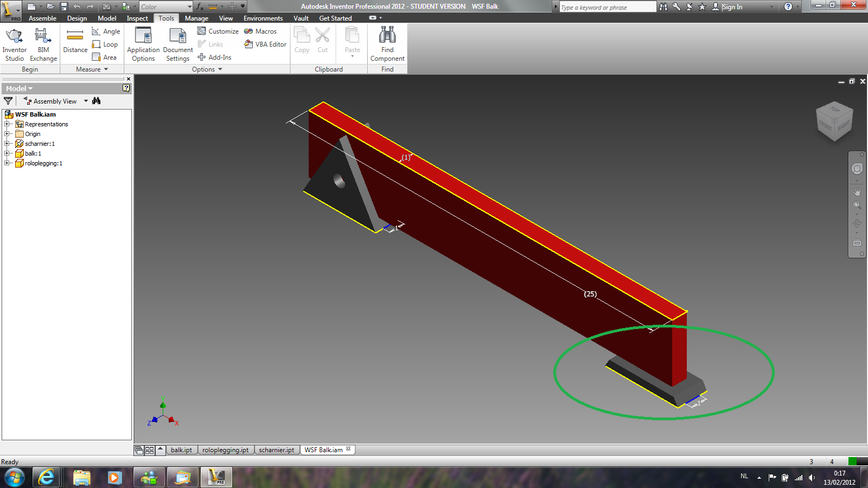Click the Look At icon in navigation bar

[857, 242]
